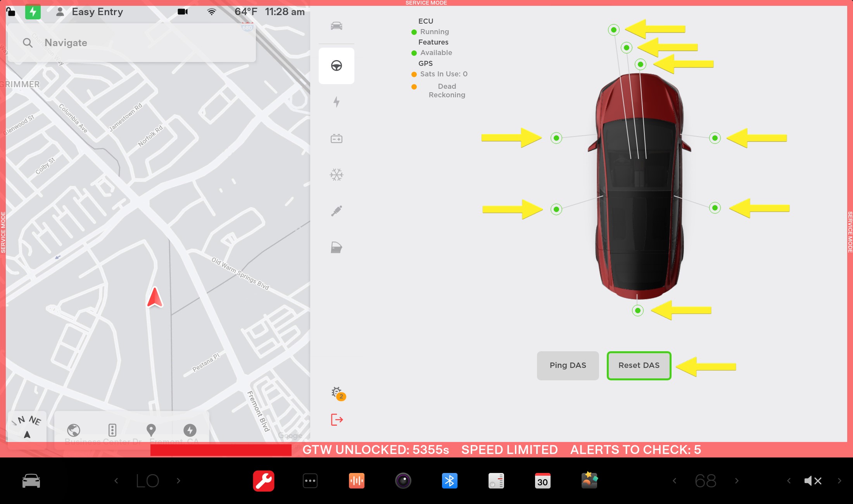Click the Reset DAS button

tap(639, 365)
